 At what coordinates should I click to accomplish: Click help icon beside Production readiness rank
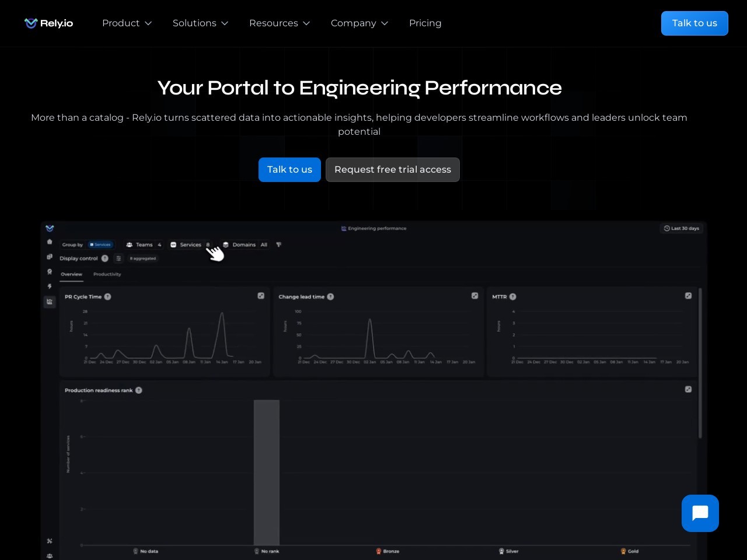[x=139, y=390]
